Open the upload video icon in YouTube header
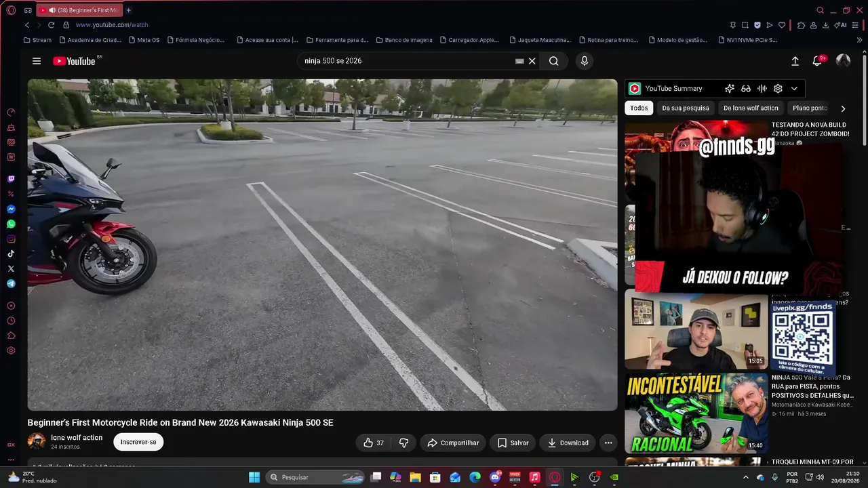Screen dimensions: 868x488 tap(795, 61)
